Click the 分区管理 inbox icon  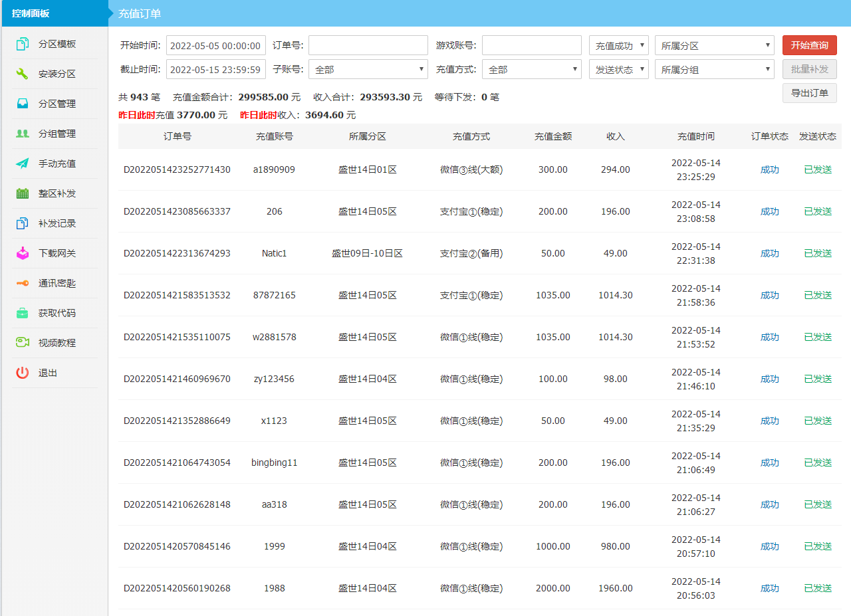click(23, 104)
